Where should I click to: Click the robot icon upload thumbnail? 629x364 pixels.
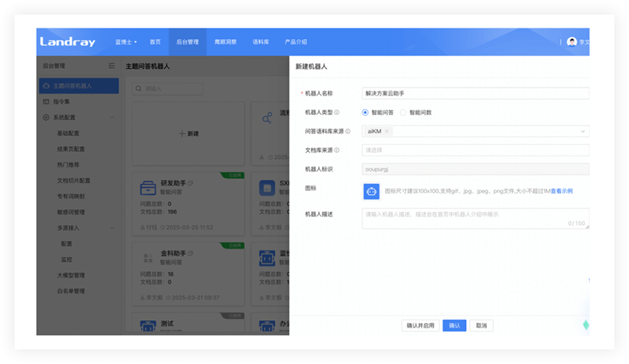tap(371, 192)
